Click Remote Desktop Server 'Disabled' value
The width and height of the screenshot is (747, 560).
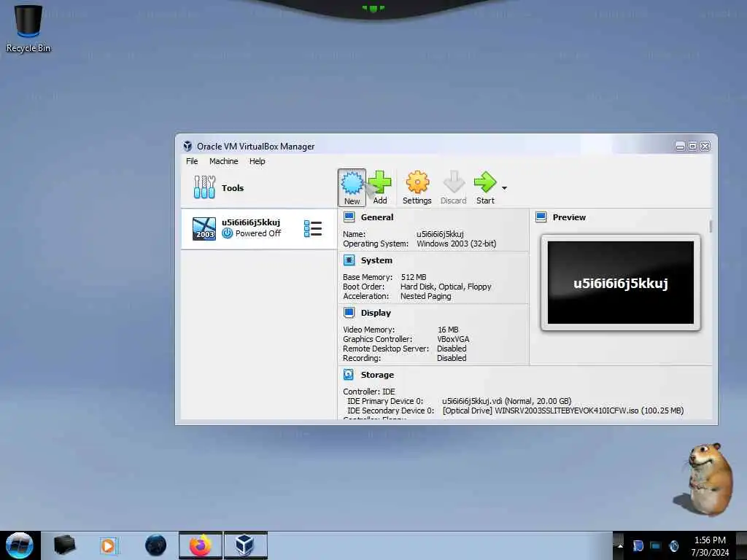[x=452, y=349]
